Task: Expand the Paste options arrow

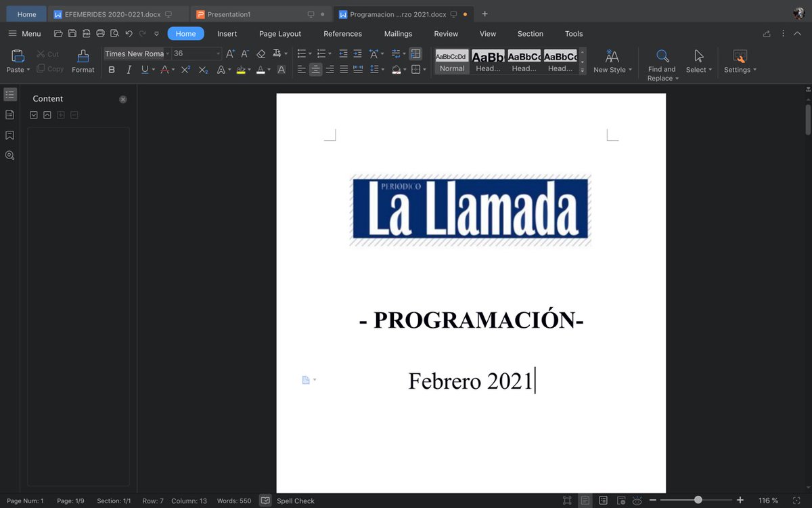Action: [28, 70]
